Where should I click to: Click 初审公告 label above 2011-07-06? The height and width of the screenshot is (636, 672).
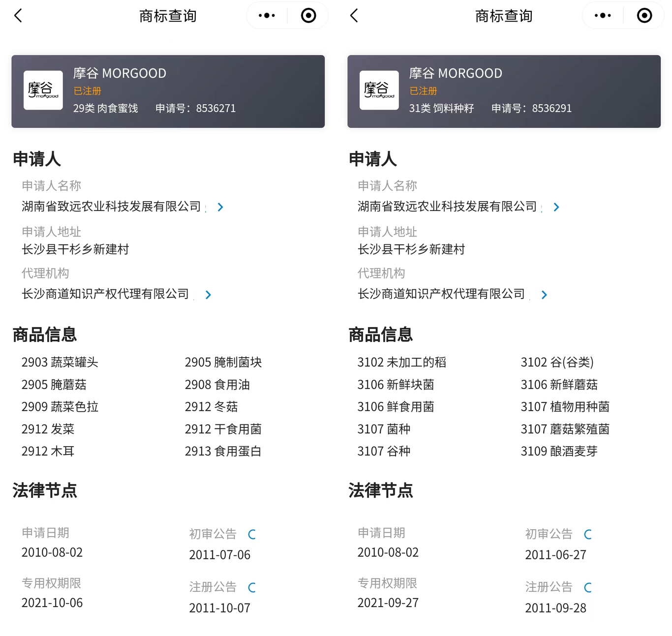pyautogui.click(x=213, y=534)
